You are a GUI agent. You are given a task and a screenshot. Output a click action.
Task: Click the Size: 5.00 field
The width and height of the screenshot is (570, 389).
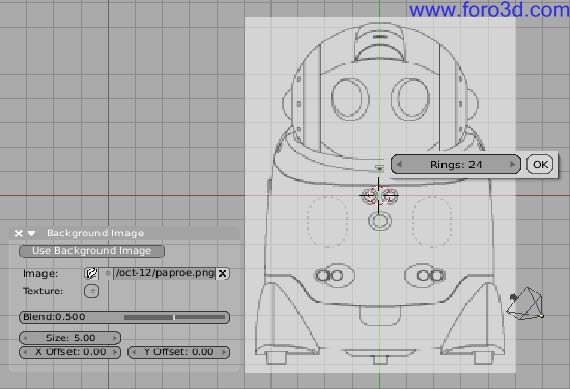[70, 338]
